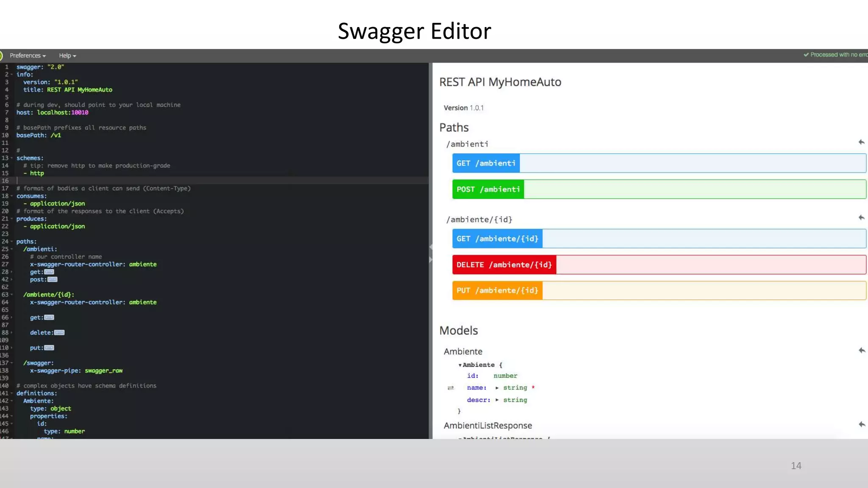Click the Version 1.0.1 preview text
The height and width of the screenshot is (488, 868).
coord(464,108)
